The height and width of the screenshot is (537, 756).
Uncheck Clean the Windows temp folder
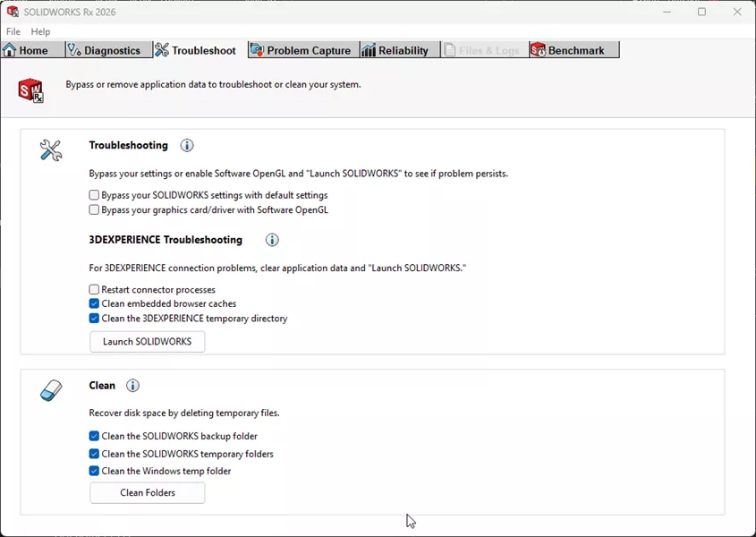pos(94,471)
